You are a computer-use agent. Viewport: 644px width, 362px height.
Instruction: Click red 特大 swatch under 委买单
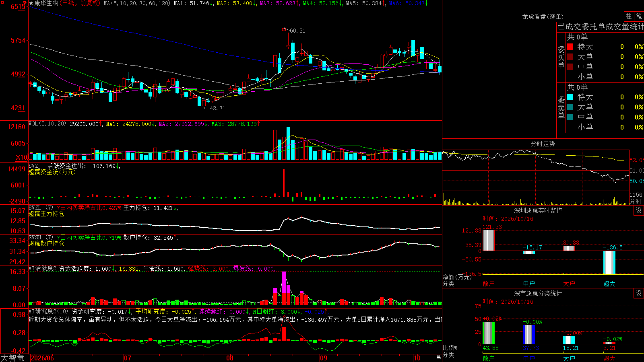tap(570, 47)
